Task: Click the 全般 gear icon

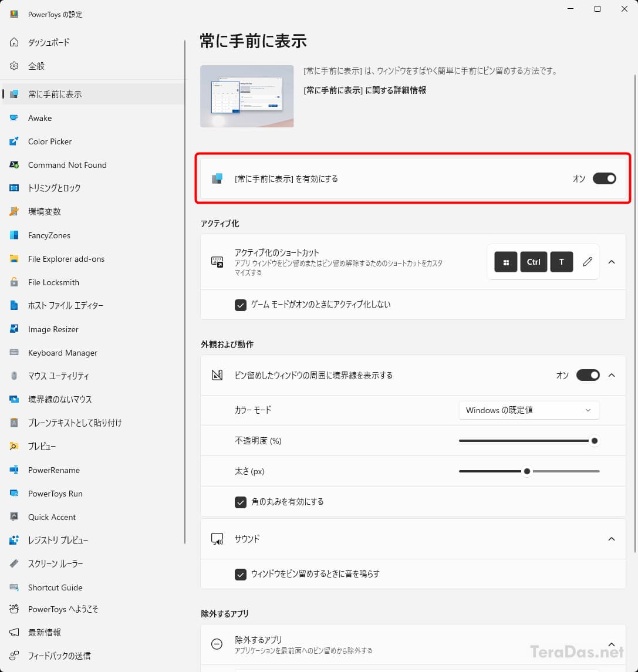Action: click(14, 66)
